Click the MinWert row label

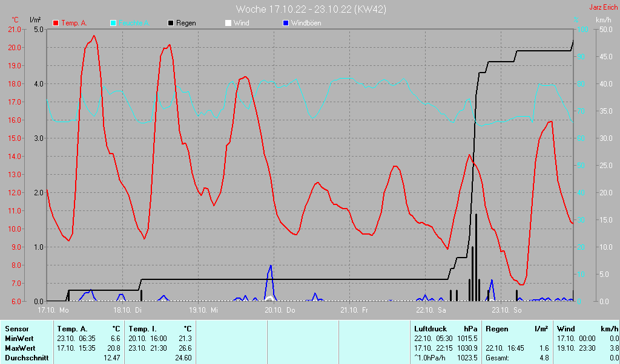coord(19,339)
